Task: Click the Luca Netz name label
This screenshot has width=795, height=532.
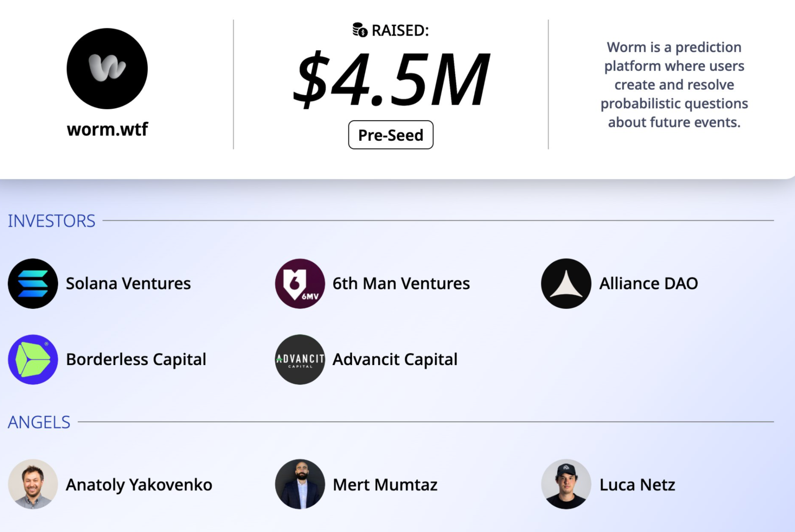Action: tap(637, 485)
